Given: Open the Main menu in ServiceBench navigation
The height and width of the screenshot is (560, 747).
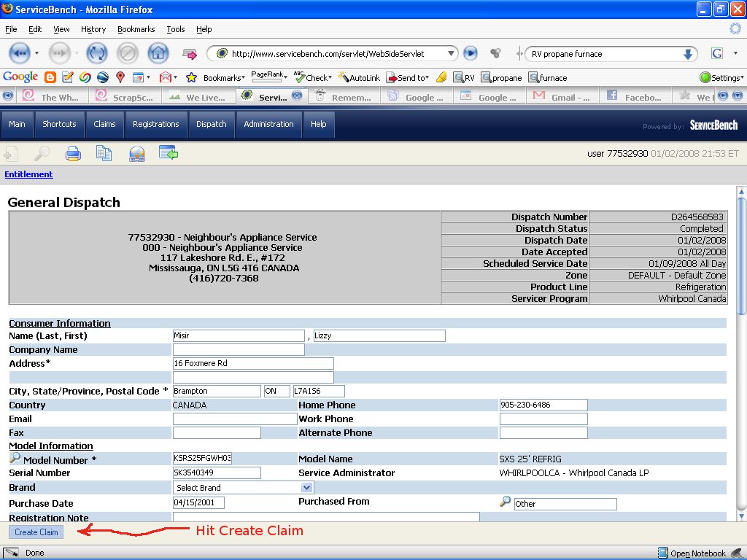Looking at the screenshot, I should 17,124.
